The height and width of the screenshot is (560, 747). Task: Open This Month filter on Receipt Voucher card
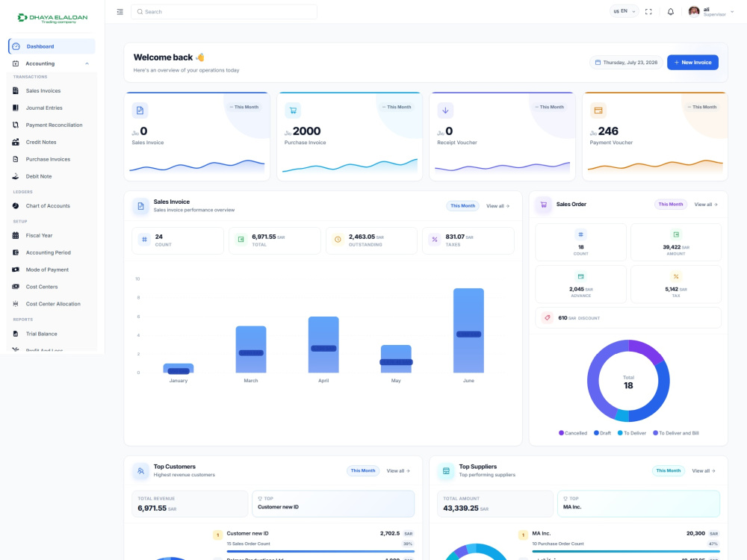pos(549,107)
